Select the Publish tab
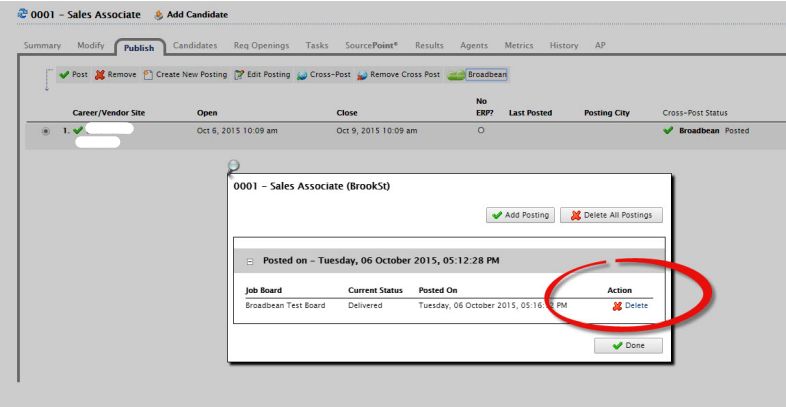This screenshot has width=786, height=407. point(139,48)
